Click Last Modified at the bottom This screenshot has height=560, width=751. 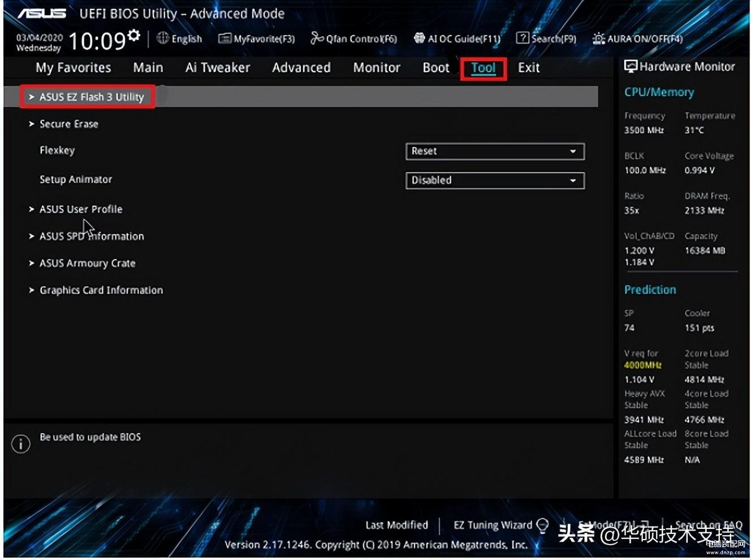pos(396,525)
